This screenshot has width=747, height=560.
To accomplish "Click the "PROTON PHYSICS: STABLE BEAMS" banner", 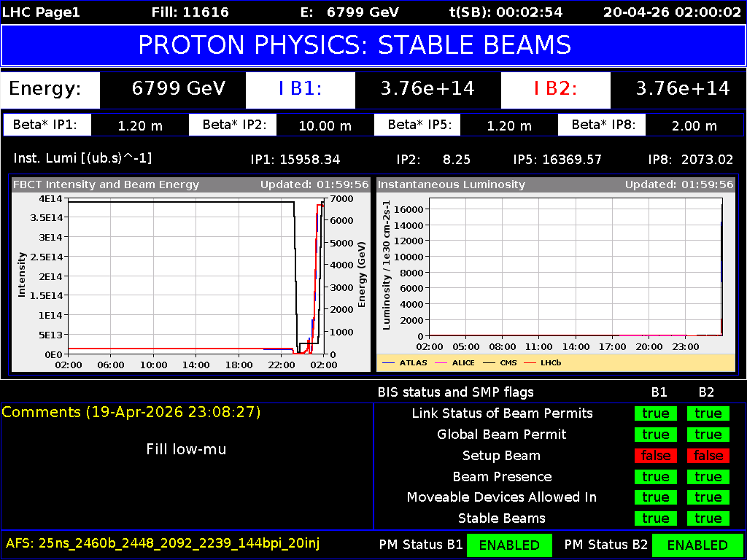I will pyautogui.click(x=373, y=45).
